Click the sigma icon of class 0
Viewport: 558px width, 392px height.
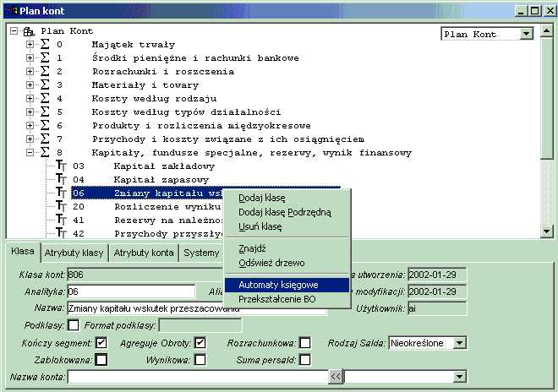coord(45,44)
